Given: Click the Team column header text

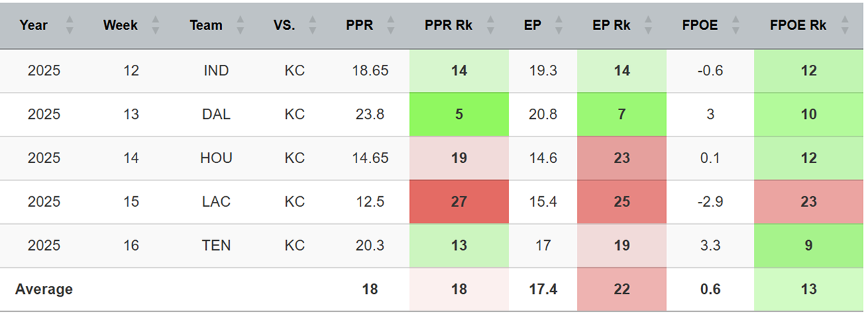Looking at the screenshot, I should coord(205,26).
